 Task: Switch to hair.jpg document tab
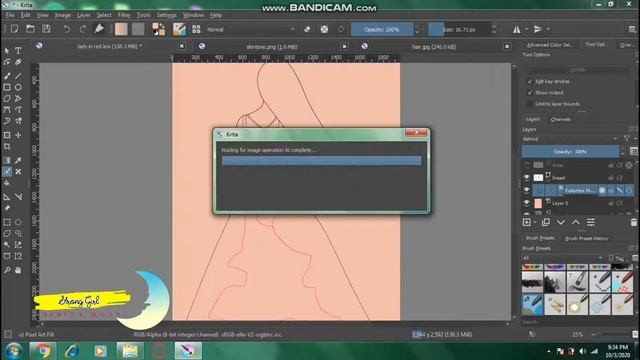[x=434, y=47]
